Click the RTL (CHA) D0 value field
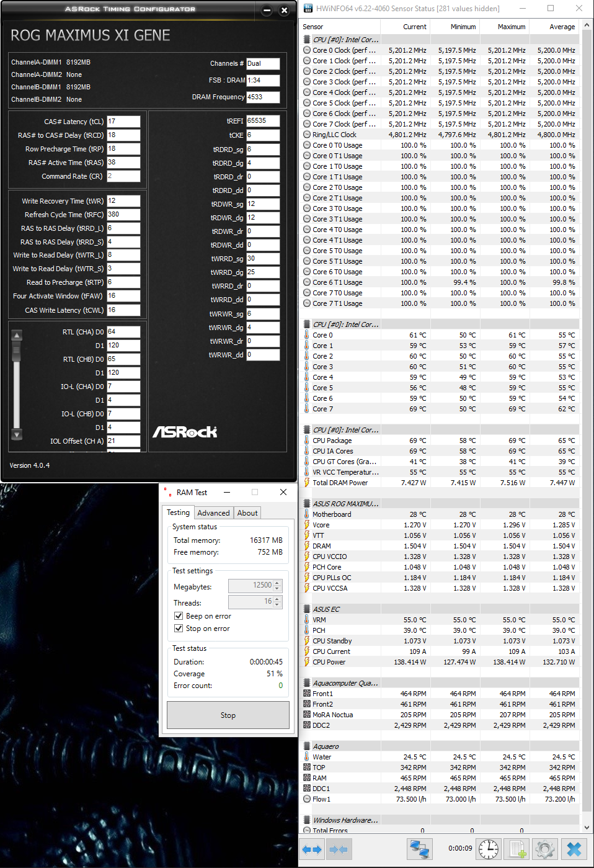594x868 pixels. [123, 332]
